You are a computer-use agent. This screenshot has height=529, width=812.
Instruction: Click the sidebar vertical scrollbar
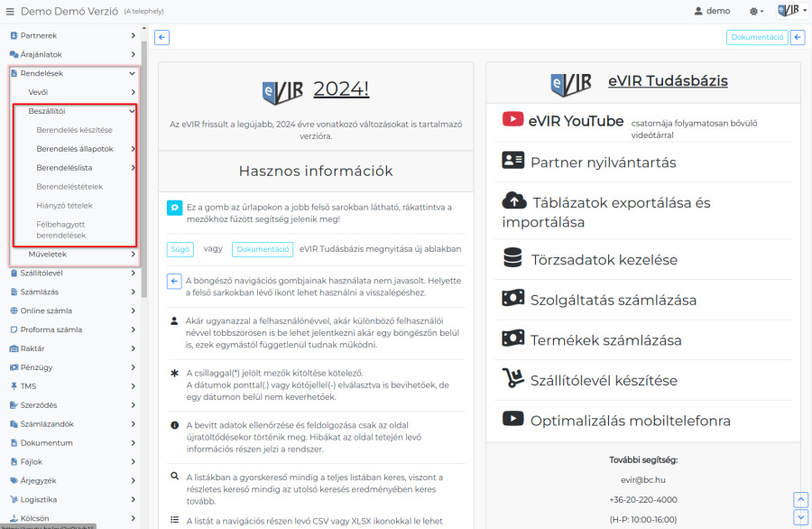coord(144,168)
